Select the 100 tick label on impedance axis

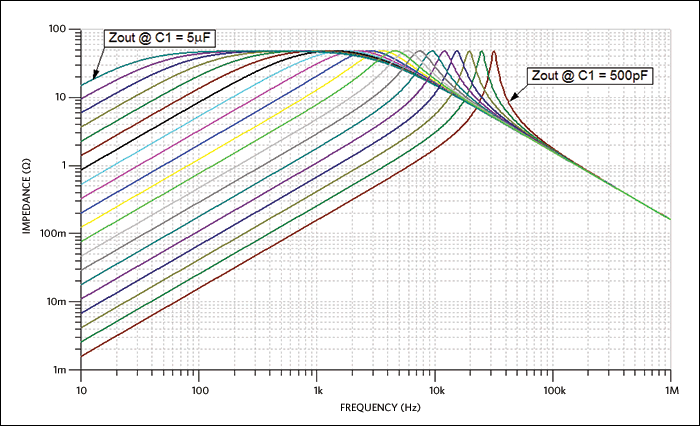coord(57,30)
